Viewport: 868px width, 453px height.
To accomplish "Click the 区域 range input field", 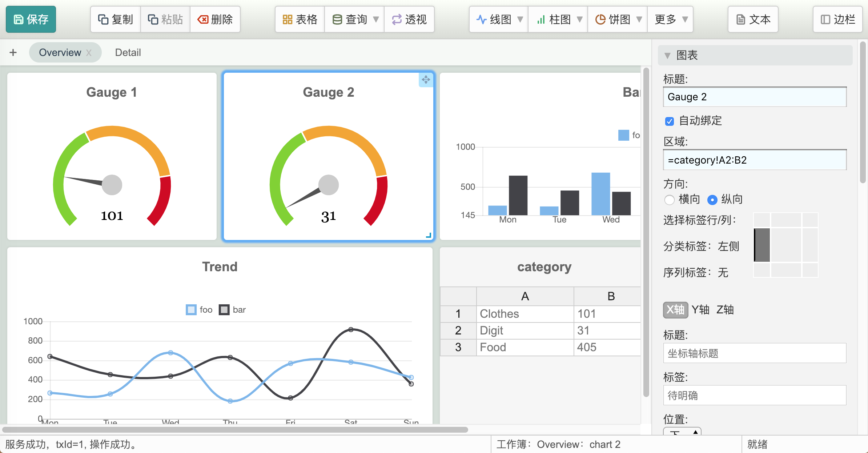I will [x=755, y=160].
